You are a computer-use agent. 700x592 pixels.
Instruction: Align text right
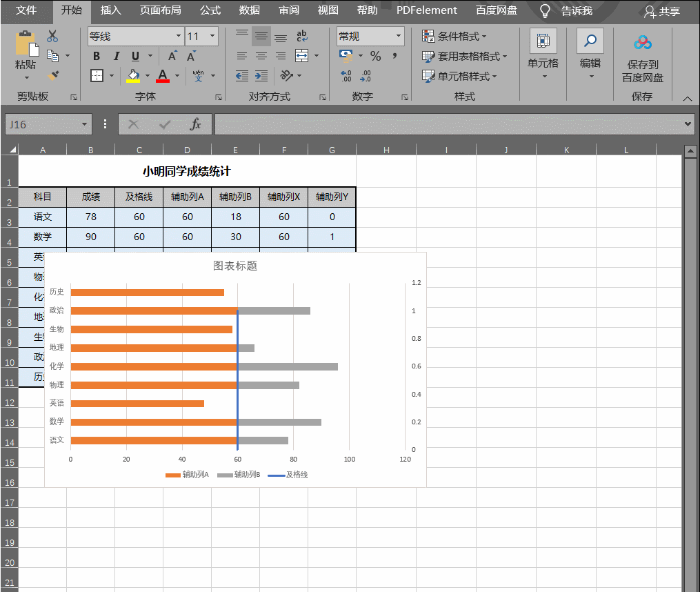pos(281,56)
